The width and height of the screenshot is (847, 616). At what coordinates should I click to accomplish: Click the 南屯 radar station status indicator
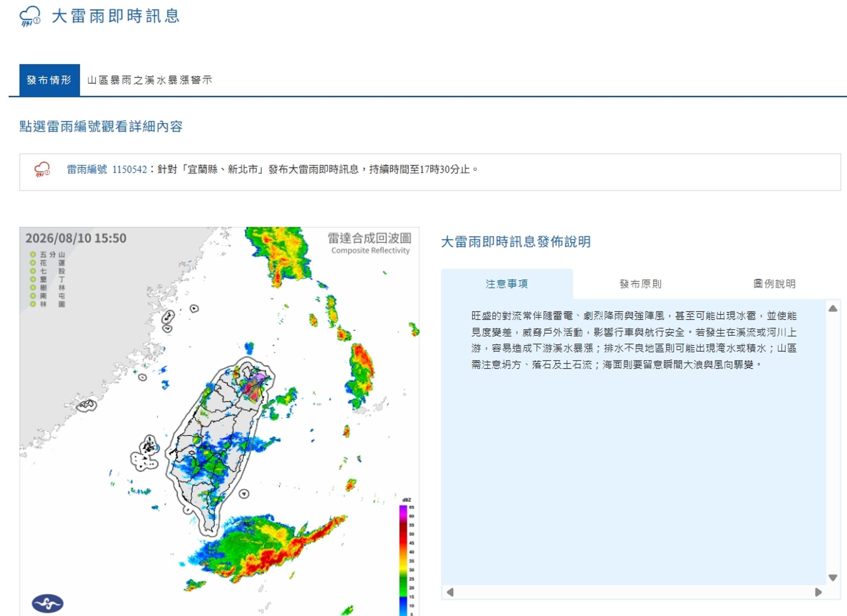(x=33, y=296)
